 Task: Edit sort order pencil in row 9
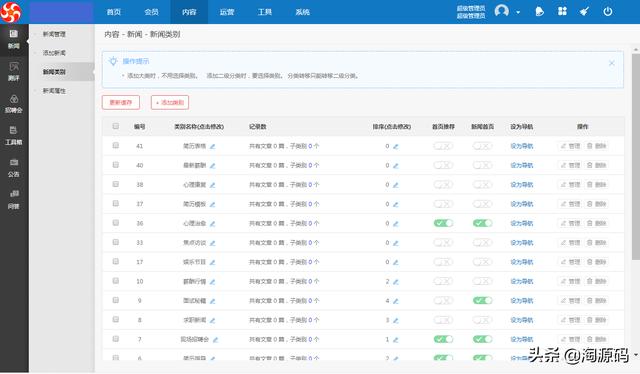point(396,301)
